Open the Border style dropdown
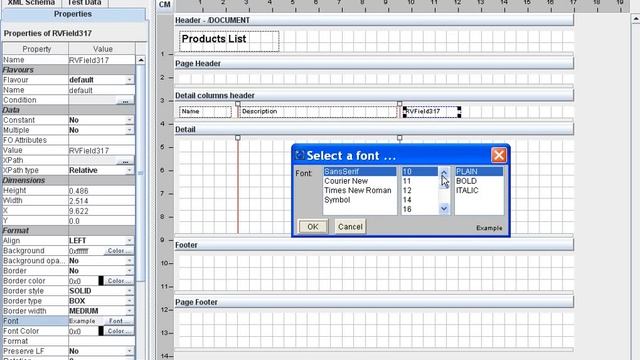 129,291
